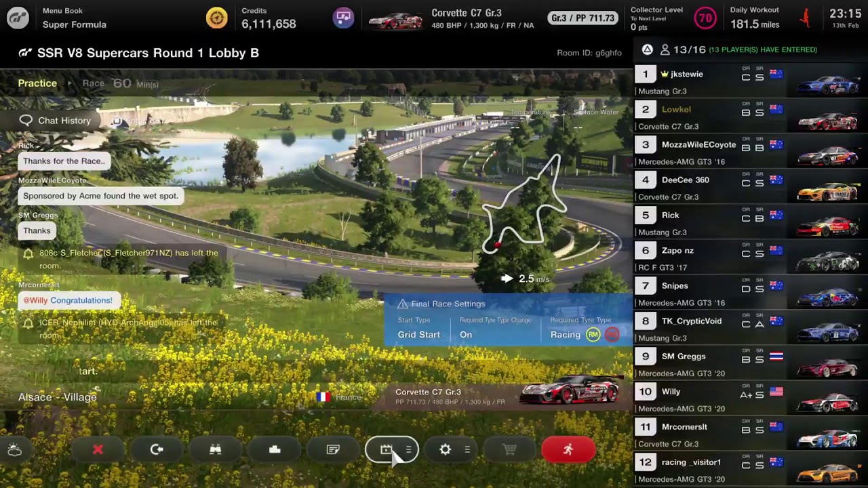The image size is (868, 488).
Task: Click Zapo nz's New Zealand flag
Action: (776, 251)
